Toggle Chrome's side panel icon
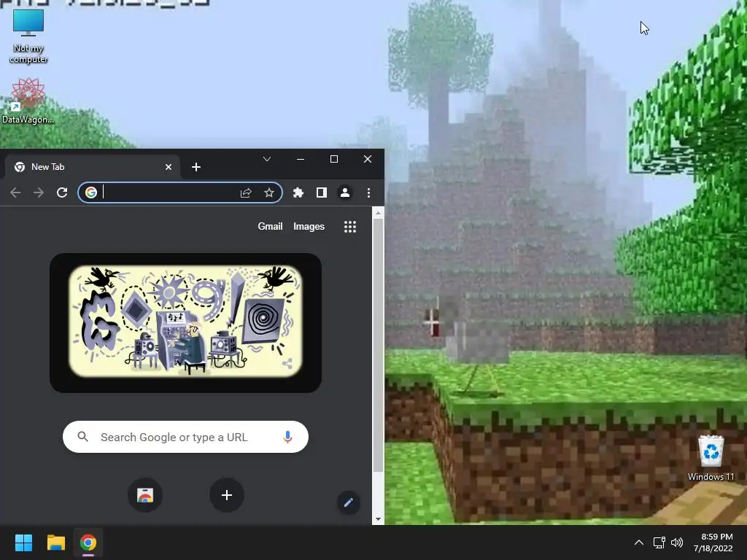 click(322, 192)
